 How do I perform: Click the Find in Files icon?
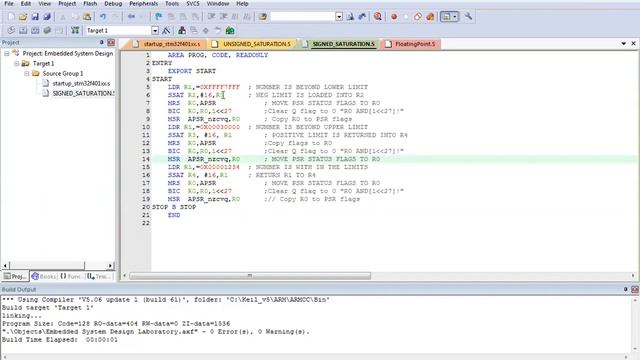[262, 17]
